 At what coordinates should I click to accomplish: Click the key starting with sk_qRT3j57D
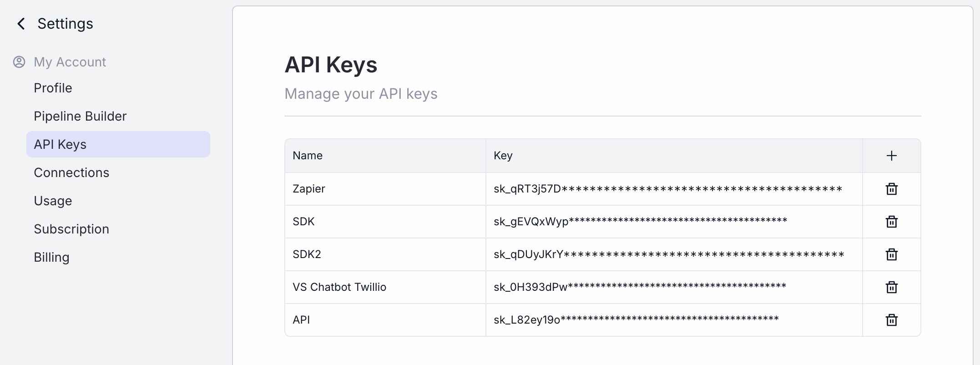coord(668,189)
